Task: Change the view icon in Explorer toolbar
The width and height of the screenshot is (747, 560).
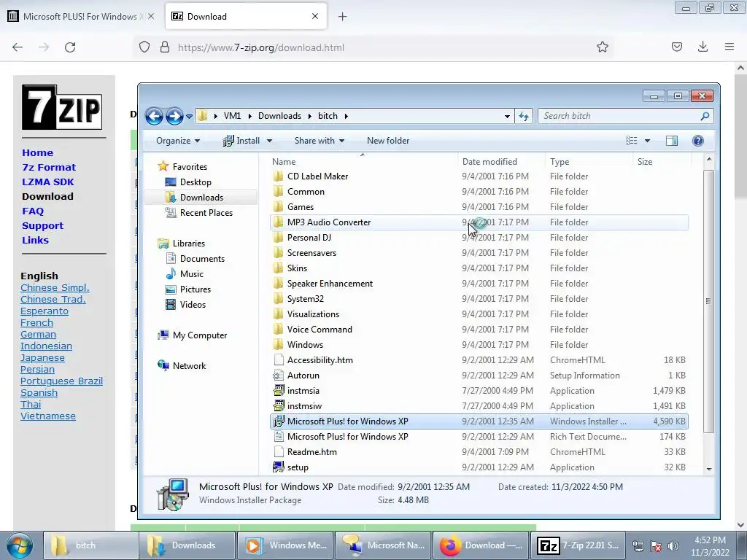Action: [631, 141]
